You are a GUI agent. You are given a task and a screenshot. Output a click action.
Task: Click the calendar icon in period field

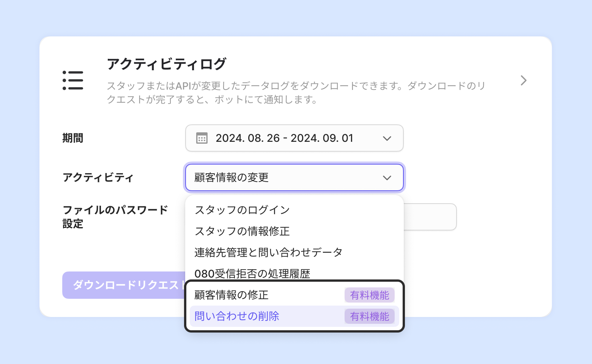202,138
